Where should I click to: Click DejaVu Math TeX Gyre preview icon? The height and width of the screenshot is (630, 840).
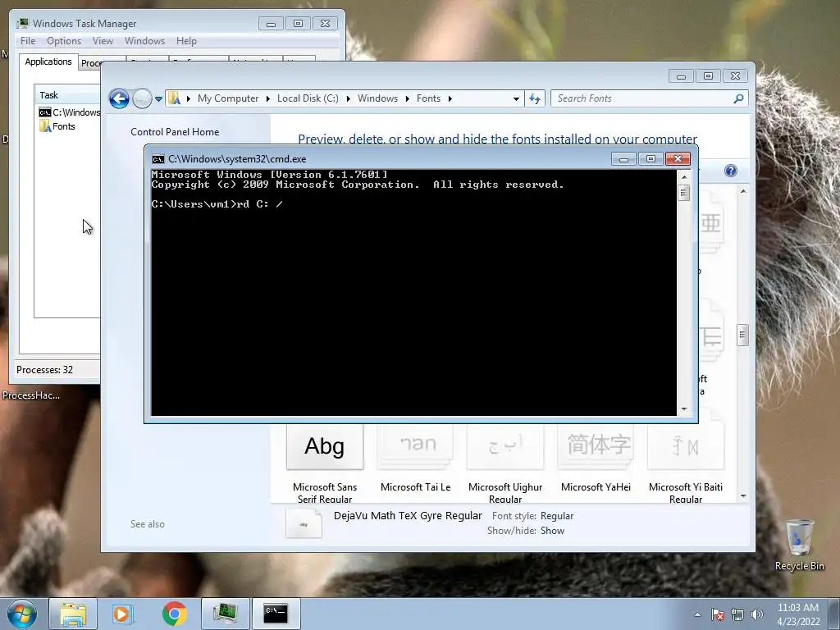click(x=304, y=523)
